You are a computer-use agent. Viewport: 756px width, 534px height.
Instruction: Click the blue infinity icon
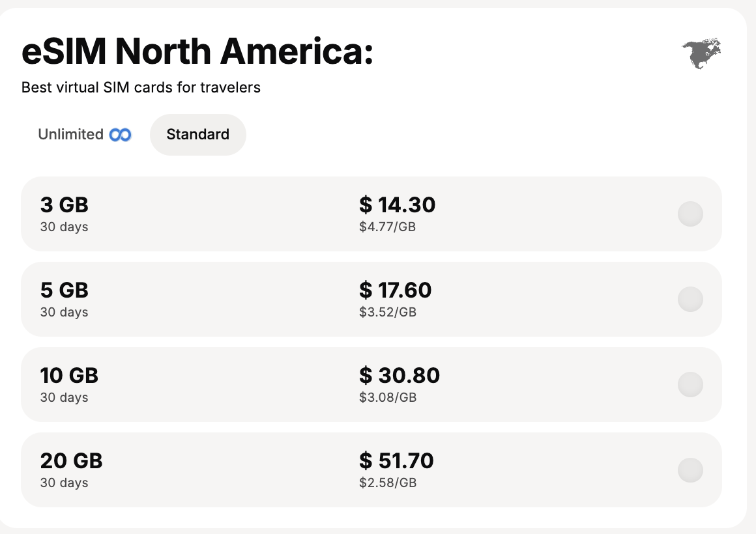[x=120, y=135]
